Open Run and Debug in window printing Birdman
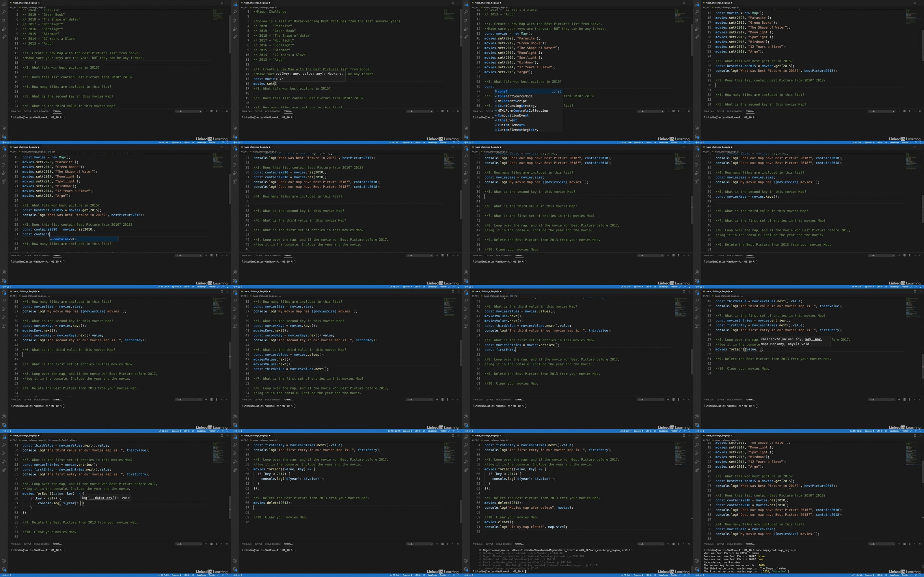 pos(697,462)
